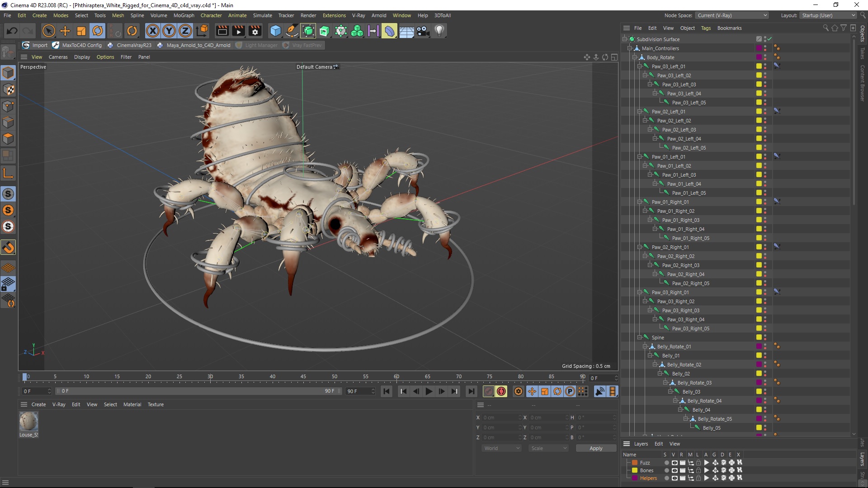Click Object Manager search icon
This screenshot has width=868, height=488.
826,28
